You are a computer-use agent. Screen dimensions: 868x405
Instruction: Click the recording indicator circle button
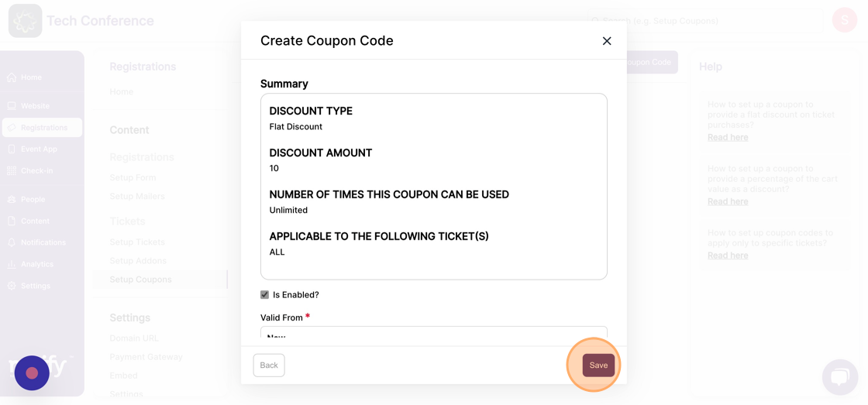click(32, 373)
